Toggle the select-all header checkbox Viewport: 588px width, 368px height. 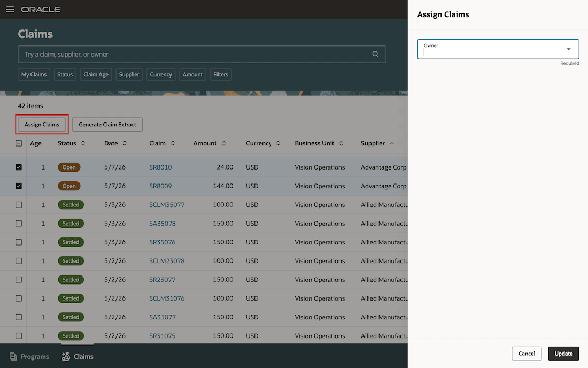(19, 143)
